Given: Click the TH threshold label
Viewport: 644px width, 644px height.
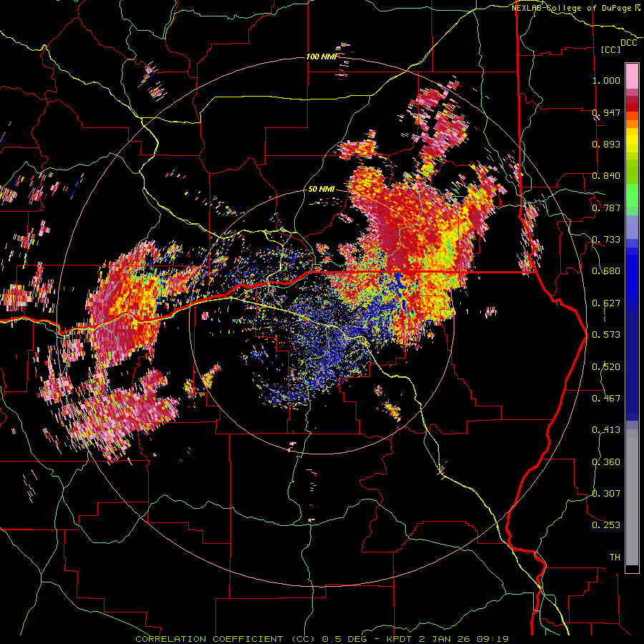Looking at the screenshot, I should point(615,557).
